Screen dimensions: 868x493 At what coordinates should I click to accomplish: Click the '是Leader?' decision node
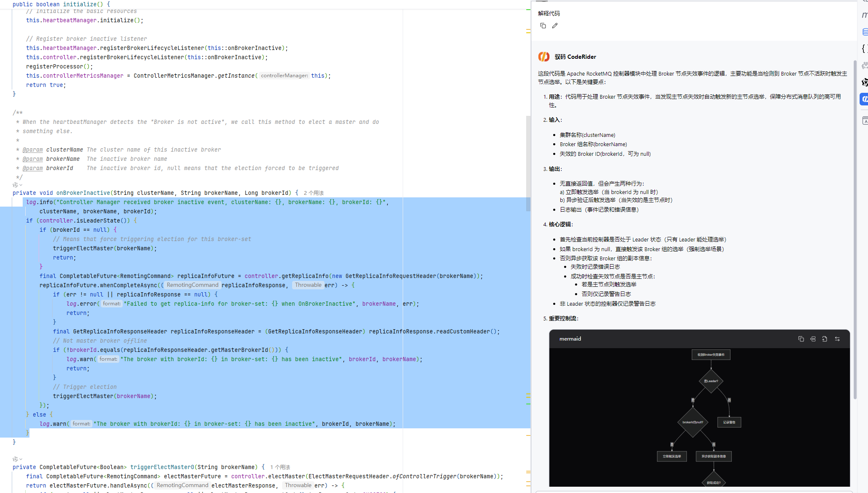711,381
